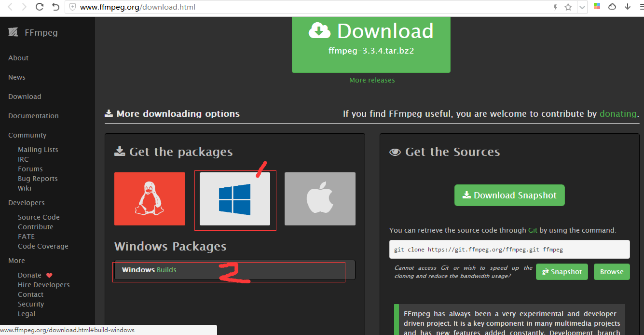644x335 pixels.
Task: Visit Forums from the sidebar
Action: (30, 169)
